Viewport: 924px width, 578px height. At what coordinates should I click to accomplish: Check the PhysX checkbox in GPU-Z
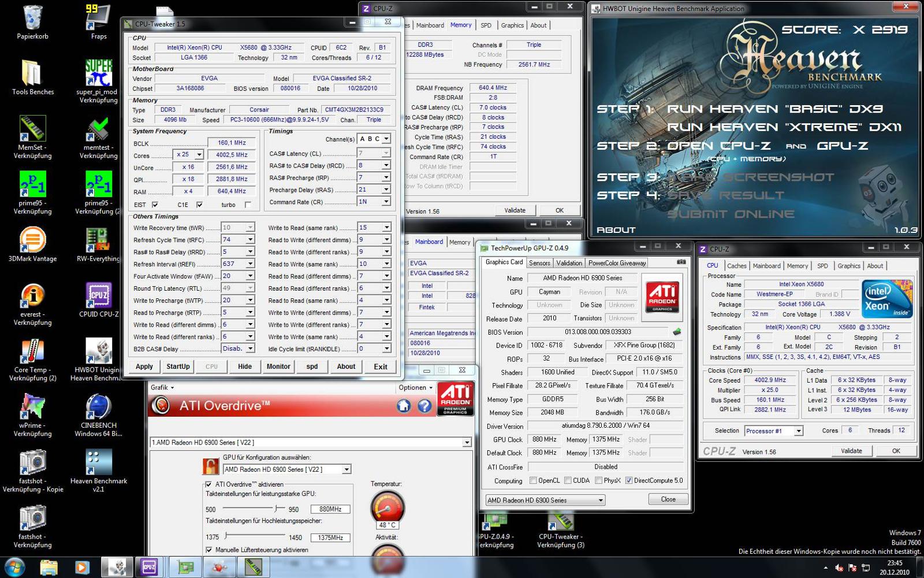(599, 480)
